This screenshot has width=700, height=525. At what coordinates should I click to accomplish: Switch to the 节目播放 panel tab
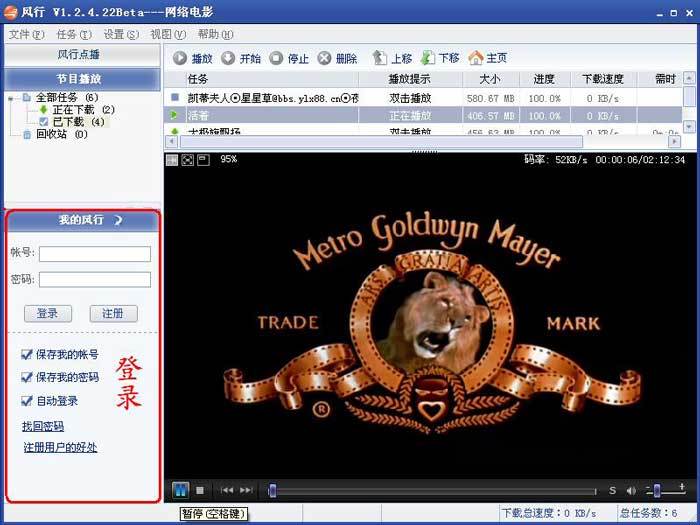82,79
